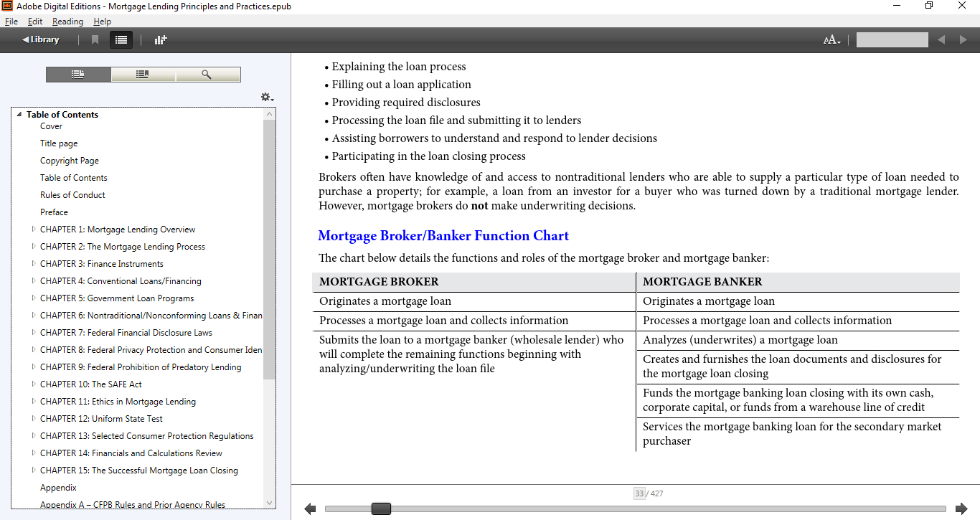Expand CHAPTER 9: Federal Prohibition of Predatory Lending
This screenshot has height=520, width=980.
coord(34,367)
